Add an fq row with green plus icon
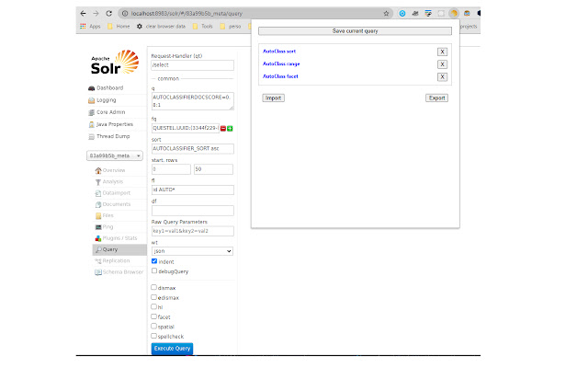This screenshot has width=588, height=368. click(x=230, y=129)
